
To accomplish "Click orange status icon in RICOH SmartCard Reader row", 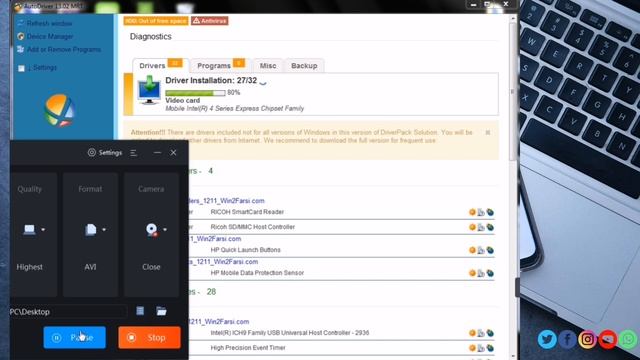I will click(472, 212).
